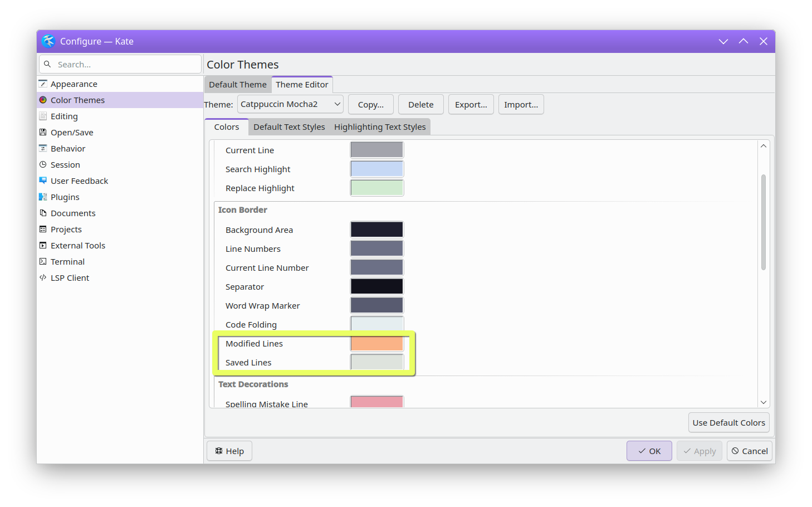812x507 pixels.
Task: Change the Background Area color swatch
Action: click(377, 230)
